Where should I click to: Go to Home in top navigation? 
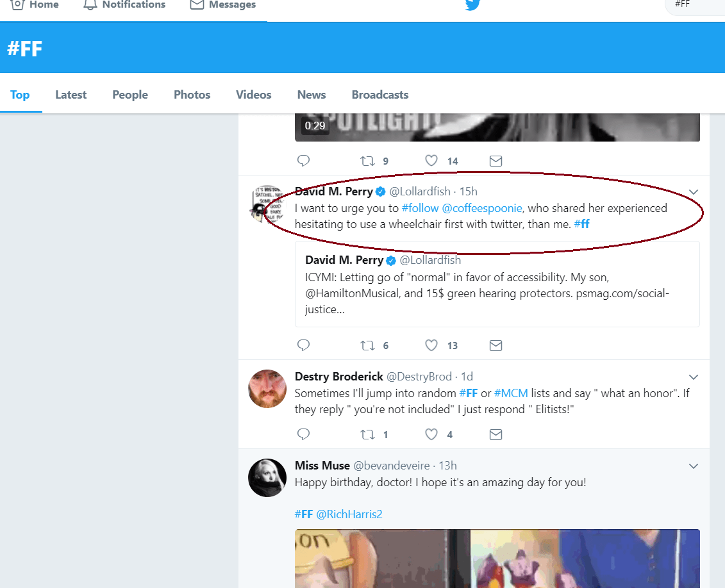pyautogui.click(x=35, y=4)
